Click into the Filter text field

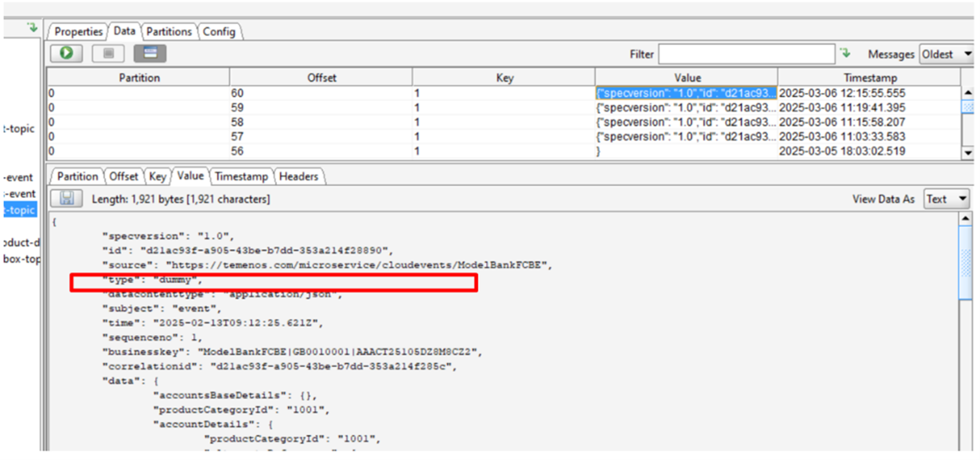coord(746,54)
